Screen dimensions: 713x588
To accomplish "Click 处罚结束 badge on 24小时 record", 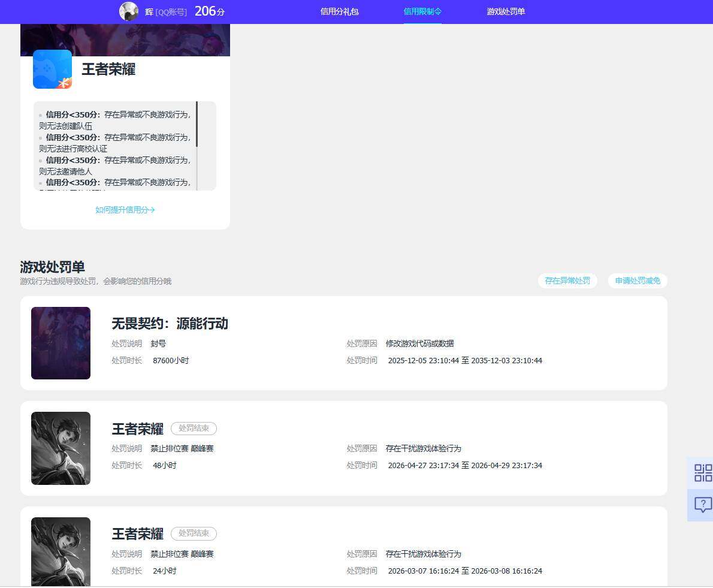I will tap(194, 533).
